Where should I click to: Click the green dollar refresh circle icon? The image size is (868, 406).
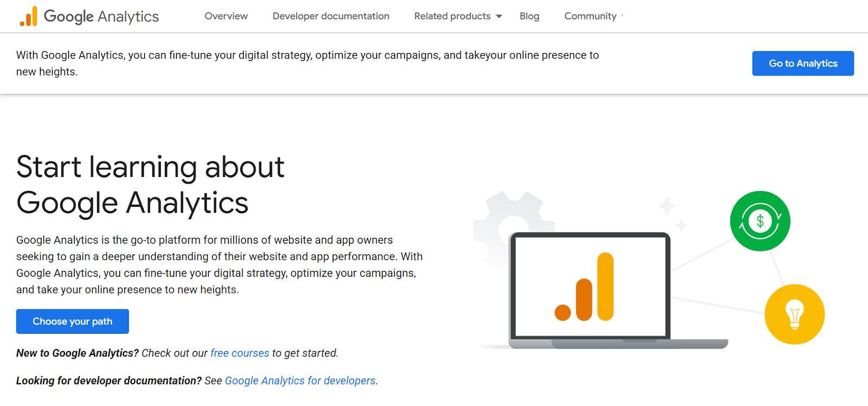(760, 221)
